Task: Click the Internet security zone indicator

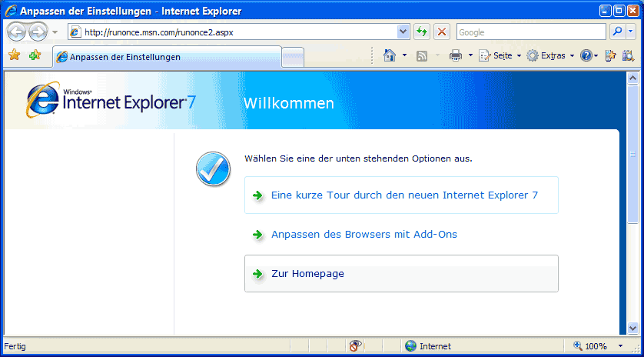Action: point(427,346)
